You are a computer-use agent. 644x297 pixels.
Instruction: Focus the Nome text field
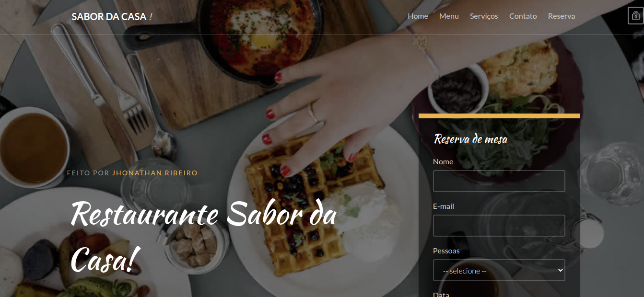coord(499,181)
